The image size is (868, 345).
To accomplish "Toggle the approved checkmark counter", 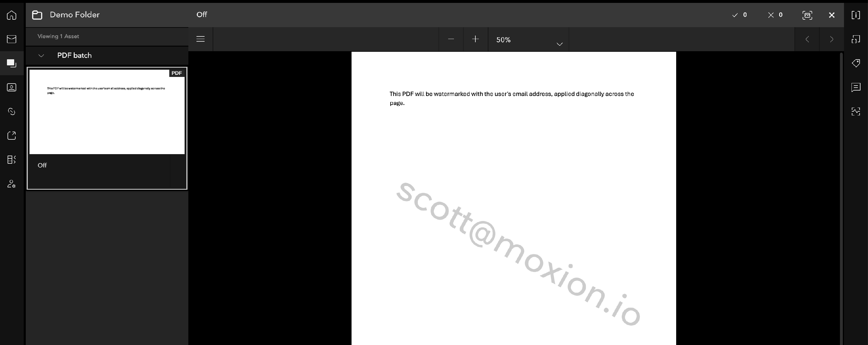I will point(740,15).
